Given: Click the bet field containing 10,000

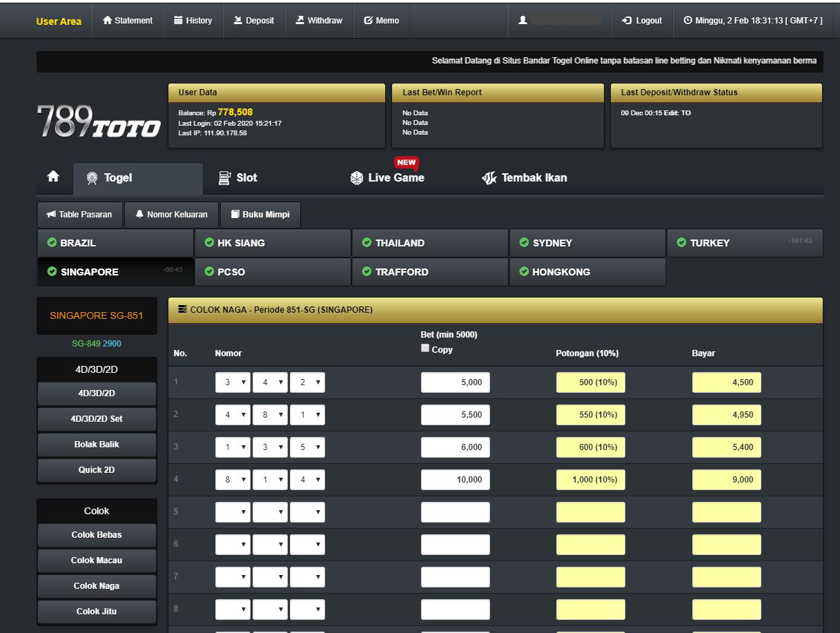Looking at the screenshot, I should (x=456, y=480).
